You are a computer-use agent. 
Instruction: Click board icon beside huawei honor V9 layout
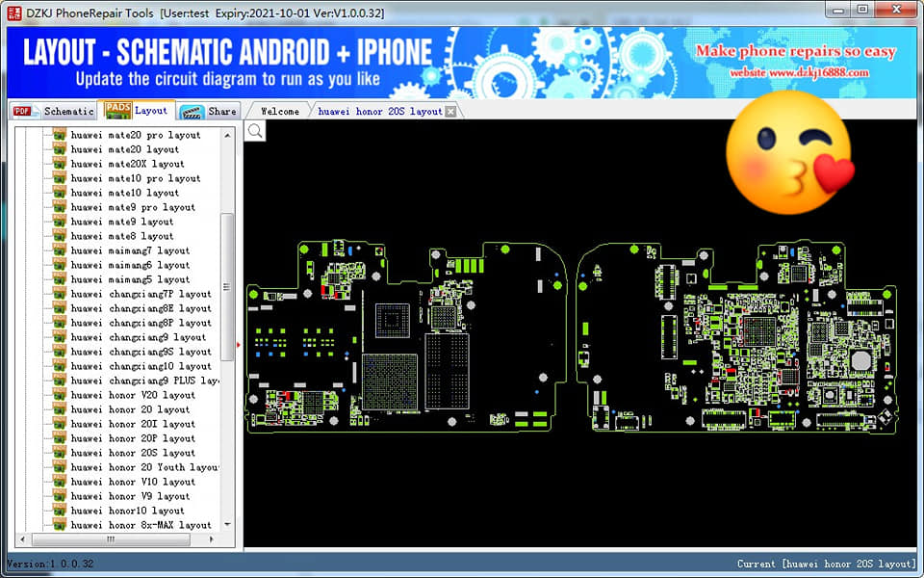(x=59, y=496)
